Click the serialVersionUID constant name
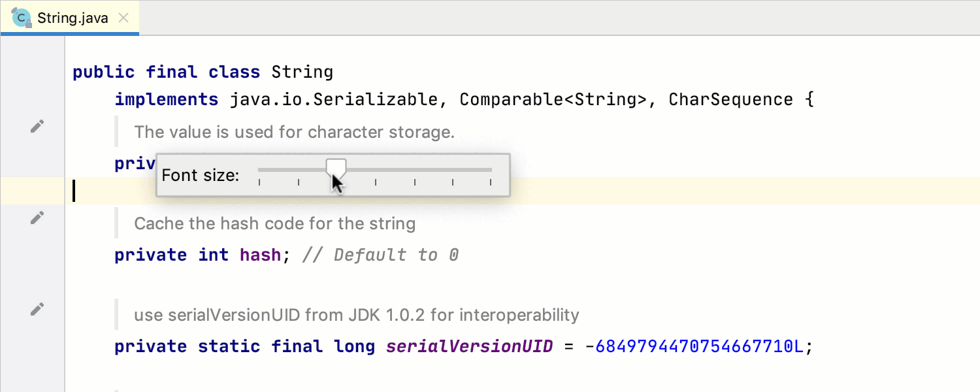 tap(470, 346)
